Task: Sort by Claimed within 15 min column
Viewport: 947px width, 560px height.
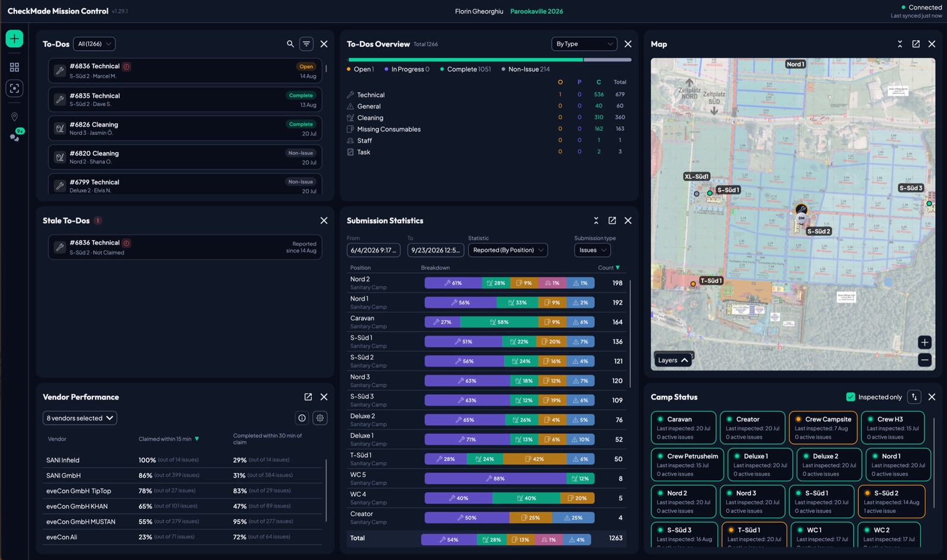Action: [x=169, y=439]
